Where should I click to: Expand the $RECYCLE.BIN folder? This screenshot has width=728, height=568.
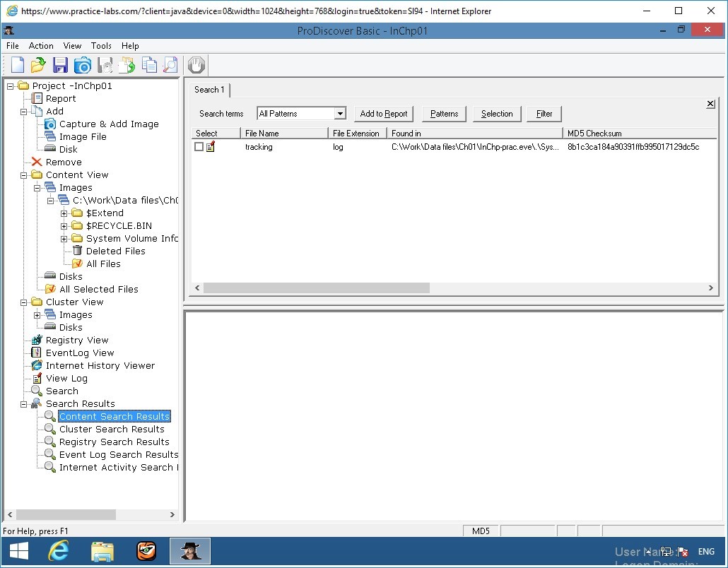pyautogui.click(x=64, y=226)
